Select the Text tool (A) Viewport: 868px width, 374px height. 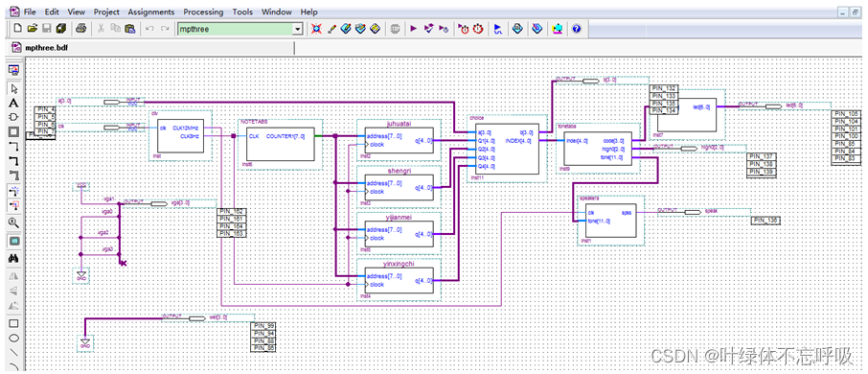pos(14,103)
